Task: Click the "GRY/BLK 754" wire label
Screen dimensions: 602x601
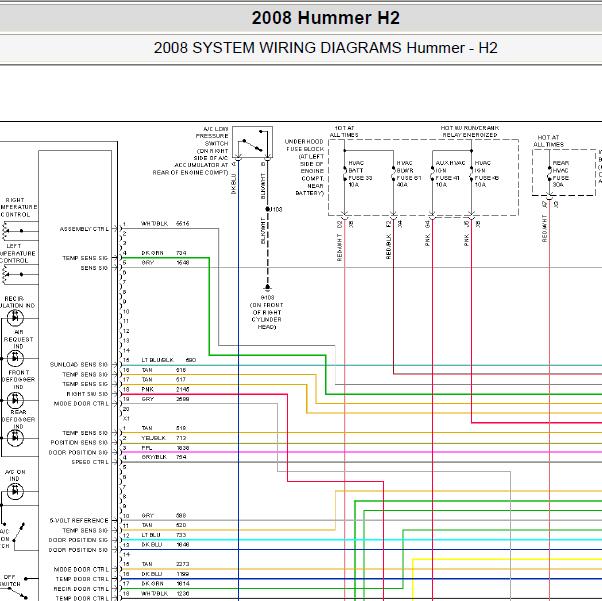Action: 164,457
